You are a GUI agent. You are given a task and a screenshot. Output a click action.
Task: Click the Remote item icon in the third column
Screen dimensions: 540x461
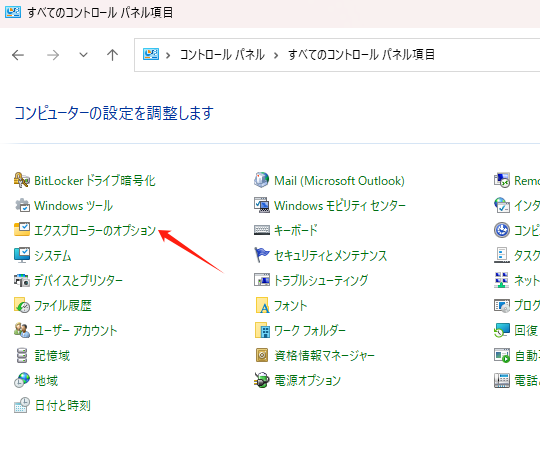click(502, 180)
